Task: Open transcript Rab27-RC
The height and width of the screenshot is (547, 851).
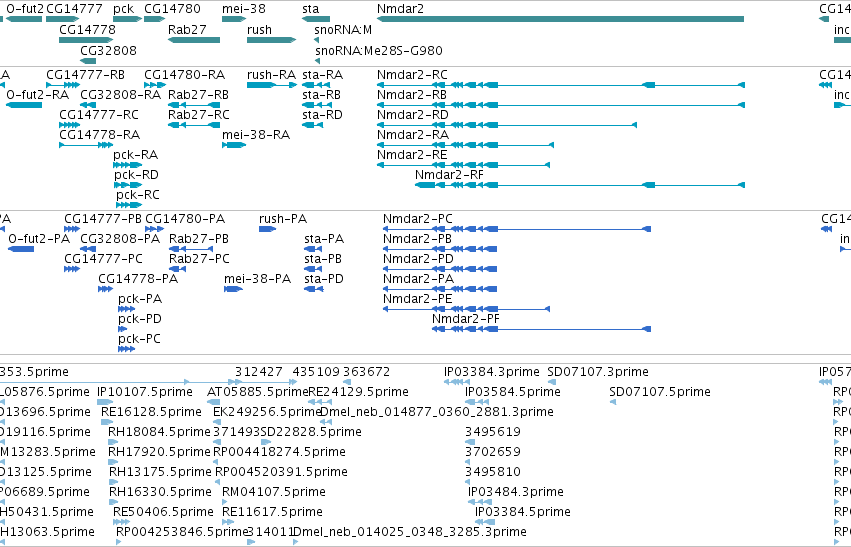Action: 199,115
